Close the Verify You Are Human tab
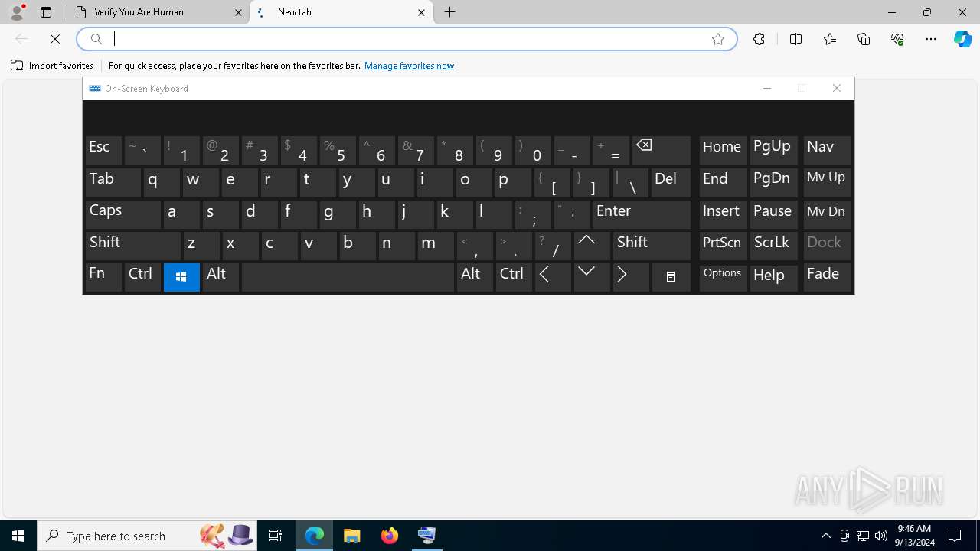 pyautogui.click(x=238, y=12)
